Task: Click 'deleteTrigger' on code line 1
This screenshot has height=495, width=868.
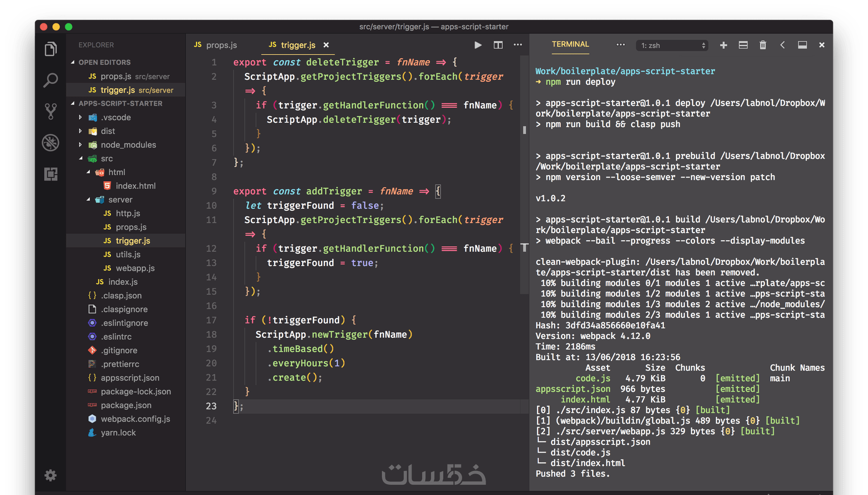Action: click(x=342, y=62)
